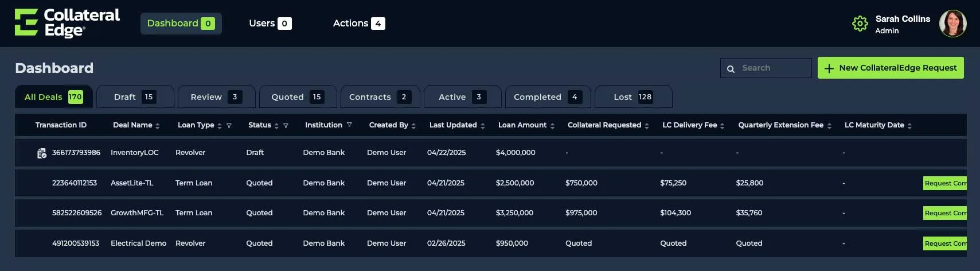Click Request button in GrowthMFG-TL row
980x271 pixels.
tap(945, 213)
